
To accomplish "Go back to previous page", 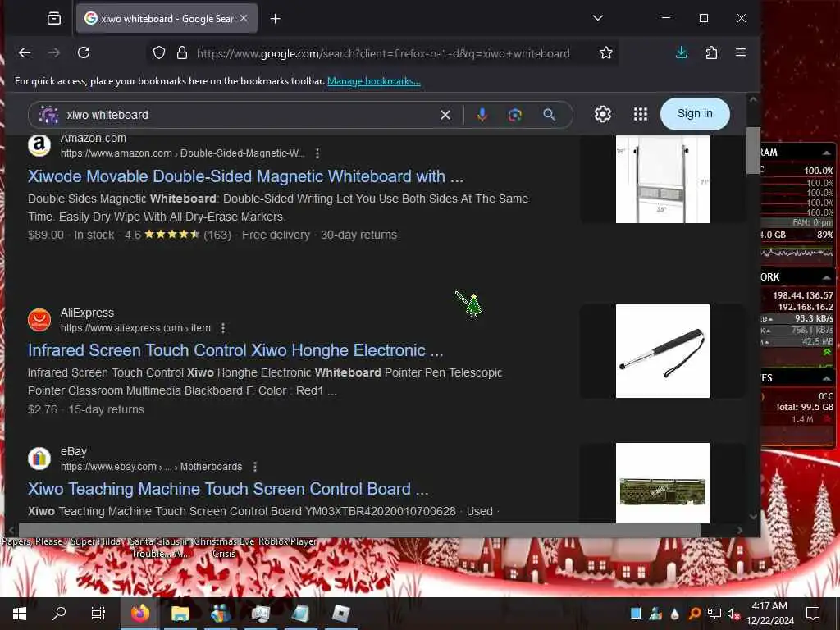I will click(25, 52).
